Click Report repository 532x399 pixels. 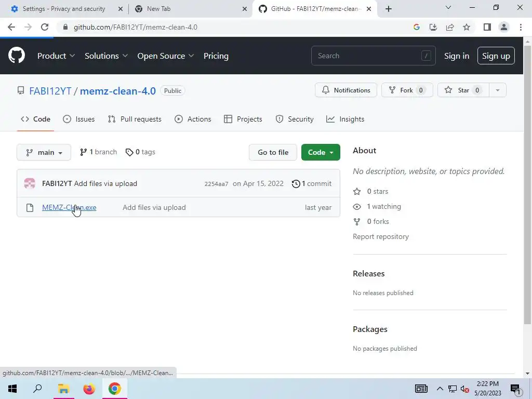381,236
